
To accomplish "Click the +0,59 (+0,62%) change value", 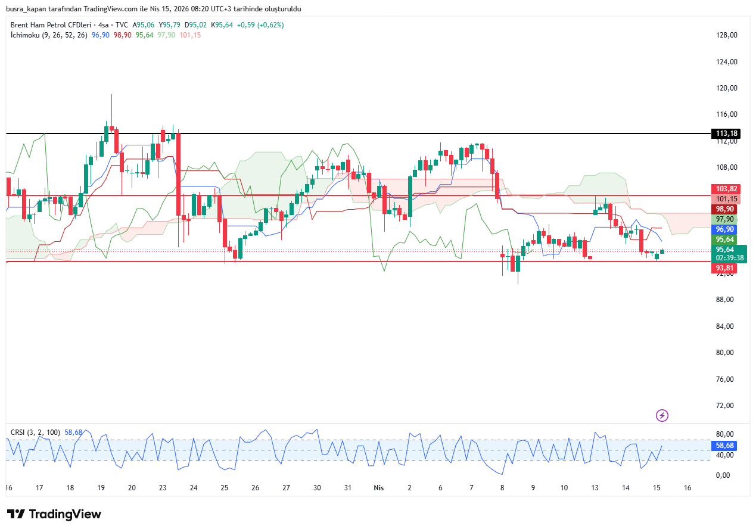I will [x=260, y=25].
